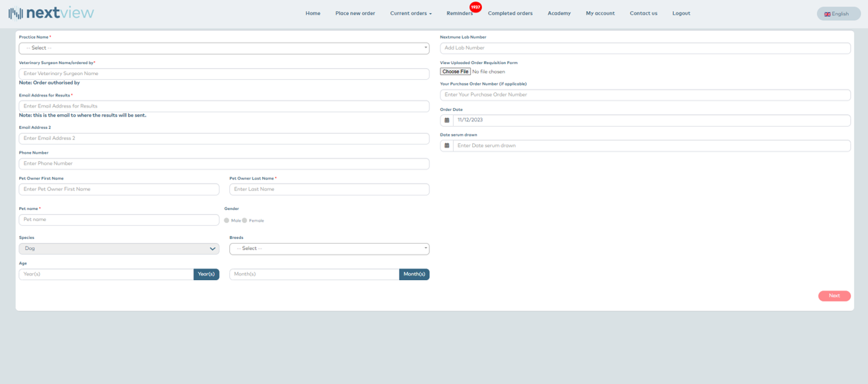Viewport: 868px width, 384px height.
Task: Select the Female gender option
Action: [244, 221]
